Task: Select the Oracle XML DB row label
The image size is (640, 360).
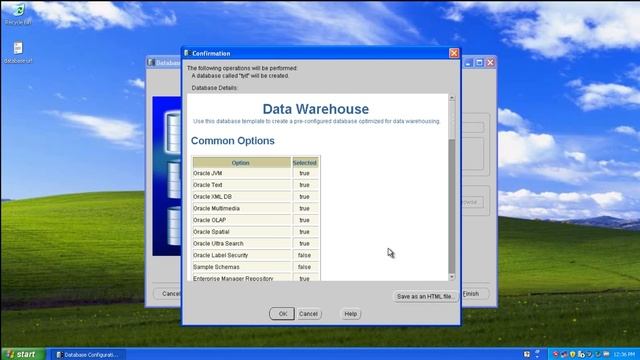Action: (212, 197)
